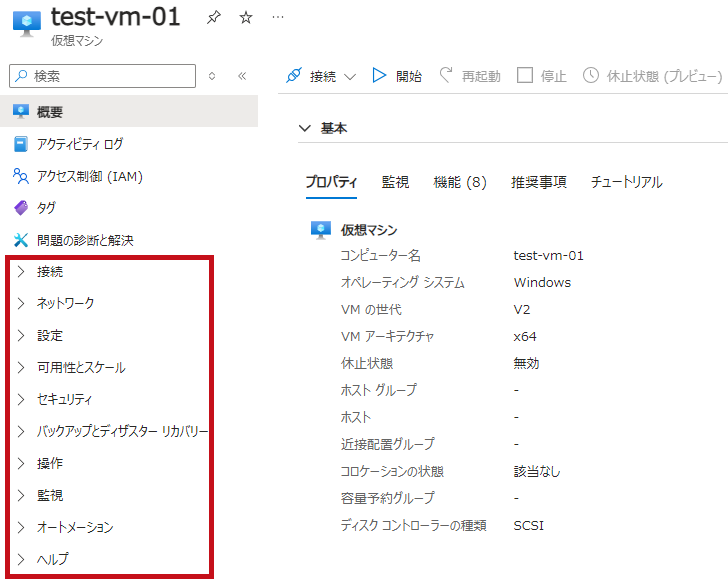The height and width of the screenshot is (584, 728).
Task: Click アクティビティ ログ icon
Action: pyautogui.click(x=21, y=144)
